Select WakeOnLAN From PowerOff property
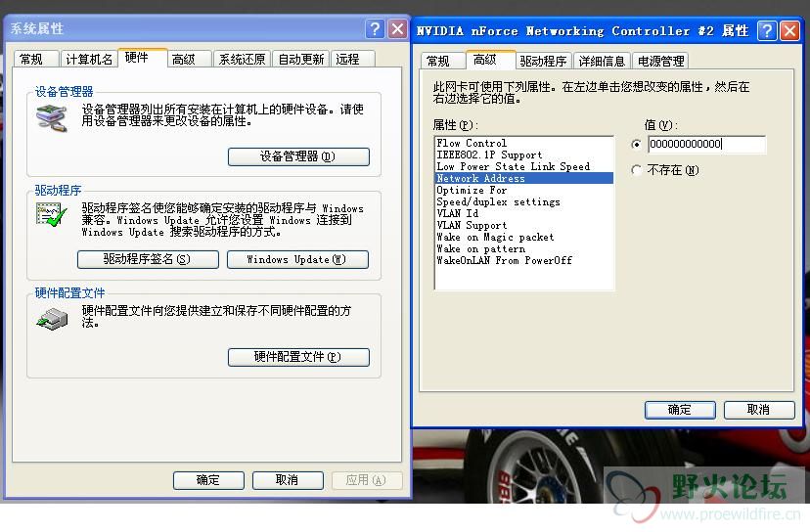 coord(523,260)
